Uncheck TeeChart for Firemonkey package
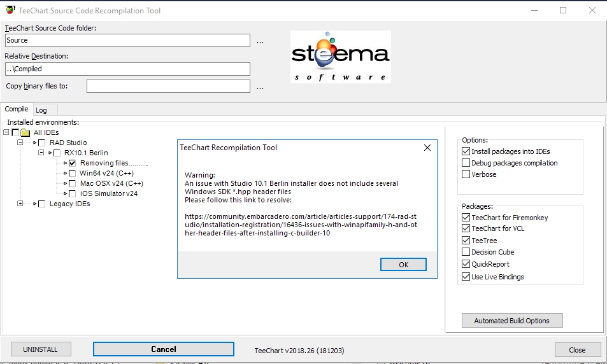Viewport: 607px width, 364px height. click(466, 218)
